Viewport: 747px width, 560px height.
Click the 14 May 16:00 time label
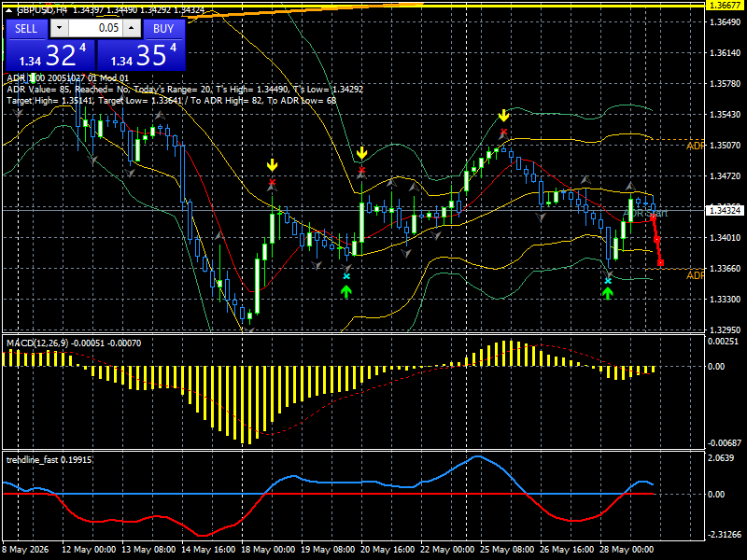(x=208, y=549)
